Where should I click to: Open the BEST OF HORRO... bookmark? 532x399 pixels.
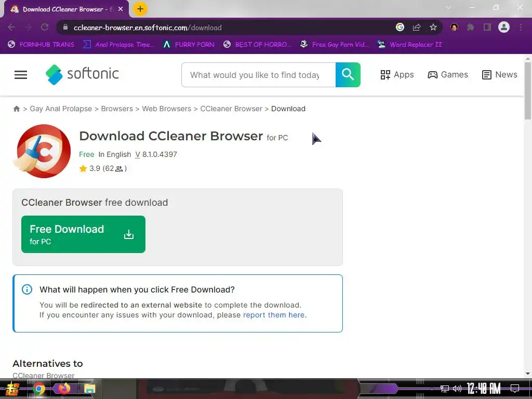tap(257, 45)
